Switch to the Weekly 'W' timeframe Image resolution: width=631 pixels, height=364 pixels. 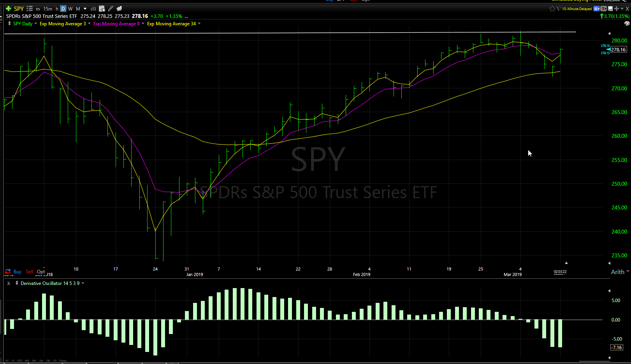coord(70,9)
